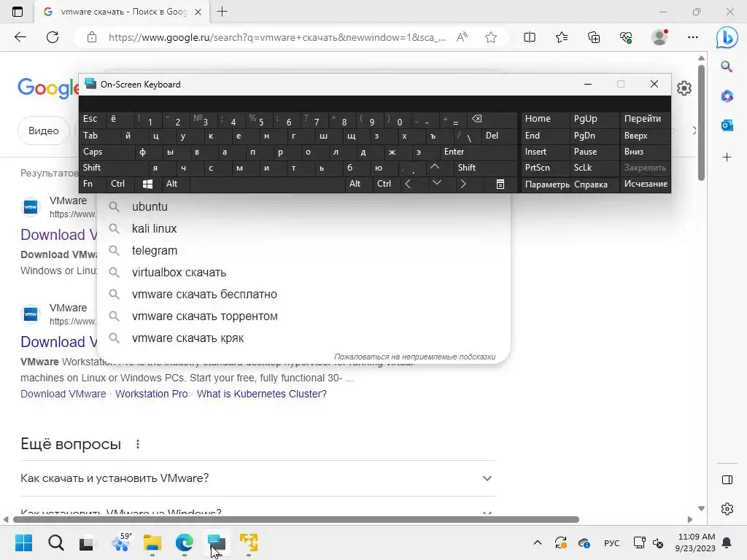Switch input language РУС indicator

click(x=612, y=542)
